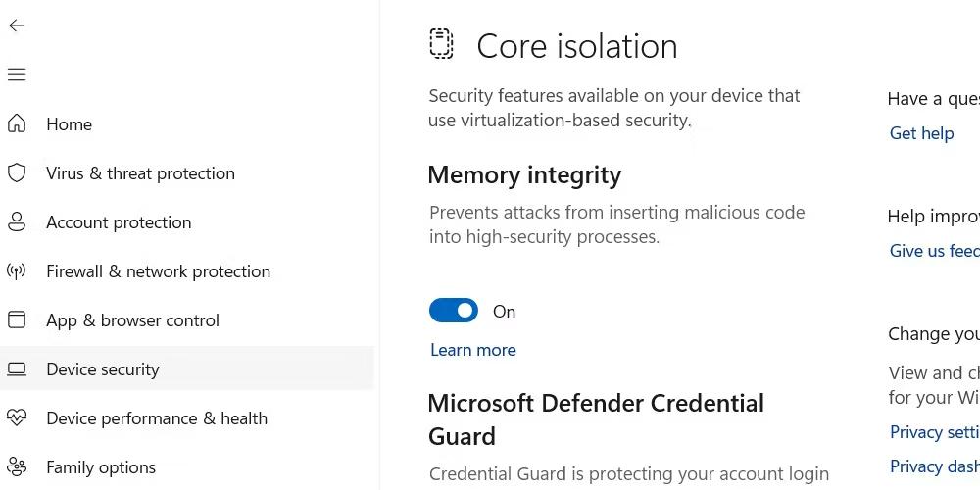
Task: Go to Firewall & network protection
Action: [x=158, y=271]
